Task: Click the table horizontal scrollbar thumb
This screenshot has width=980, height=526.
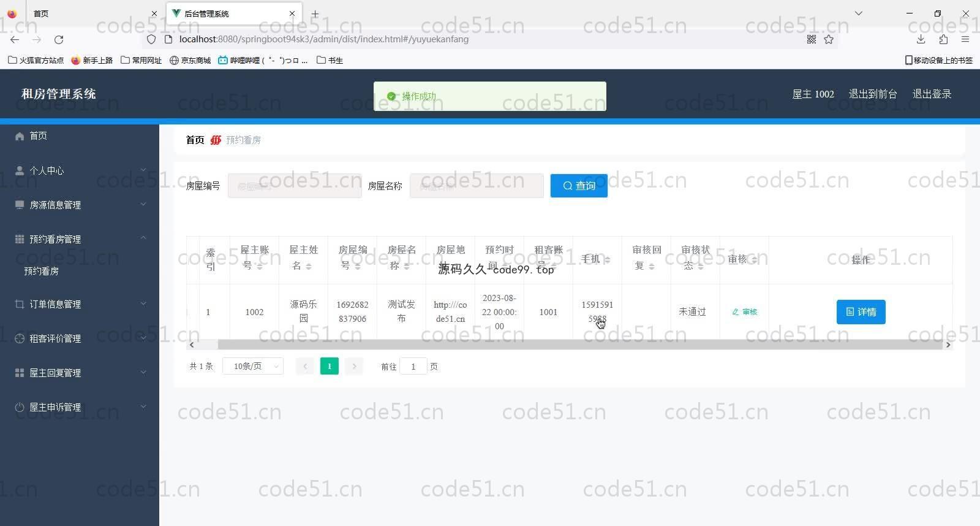Action: tap(579, 345)
